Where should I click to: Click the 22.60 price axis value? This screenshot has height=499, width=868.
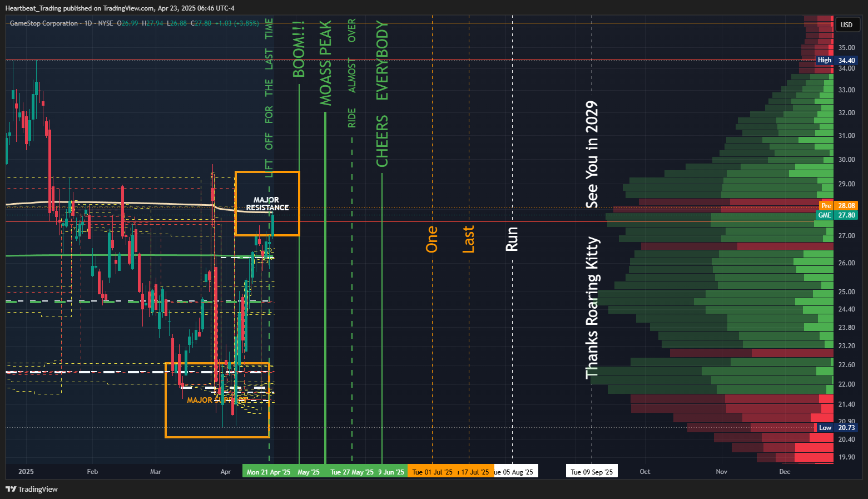click(x=846, y=364)
